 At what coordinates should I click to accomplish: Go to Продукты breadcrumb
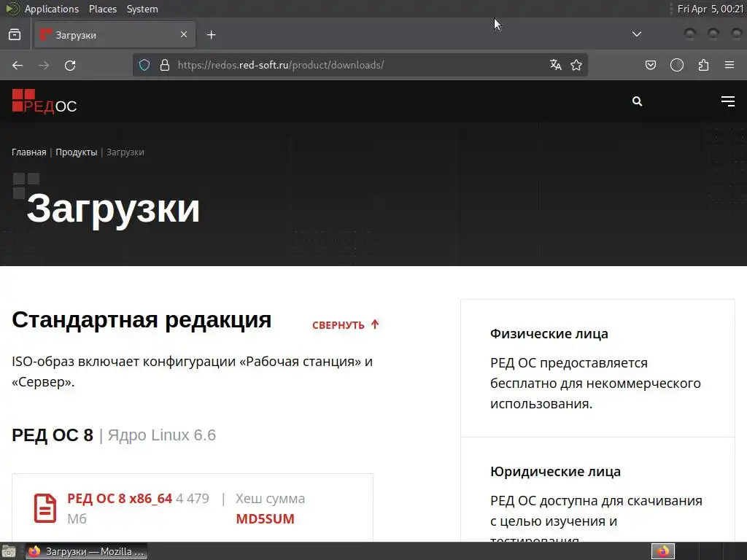pyautogui.click(x=76, y=152)
